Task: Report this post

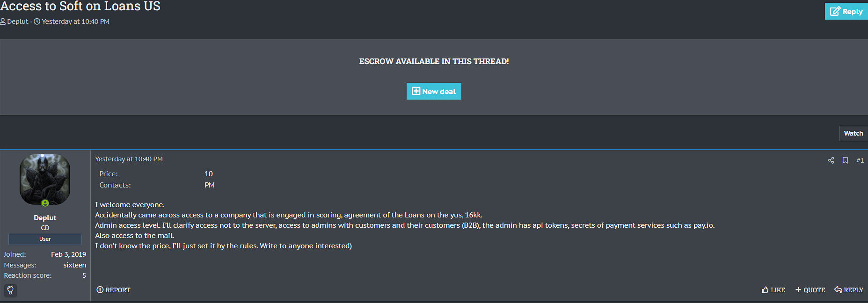Action: [x=114, y=290]
